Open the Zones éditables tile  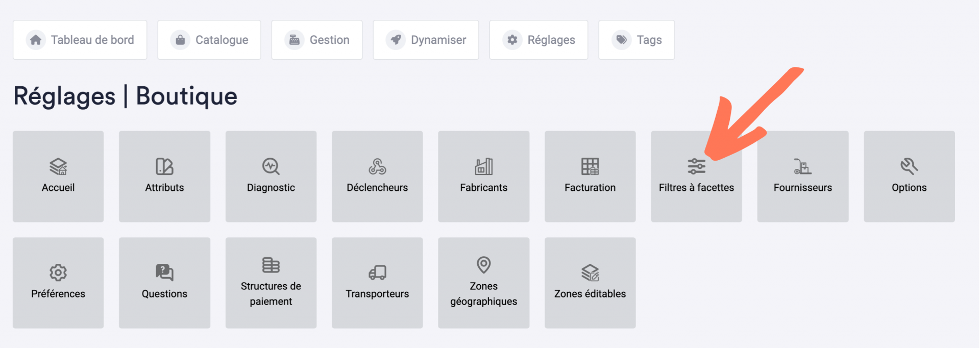[590, 283]
